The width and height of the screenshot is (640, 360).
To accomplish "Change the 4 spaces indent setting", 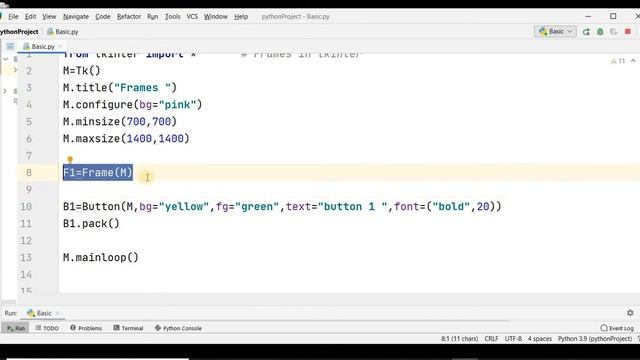I will pyautogui.click(x=540, y=339).
